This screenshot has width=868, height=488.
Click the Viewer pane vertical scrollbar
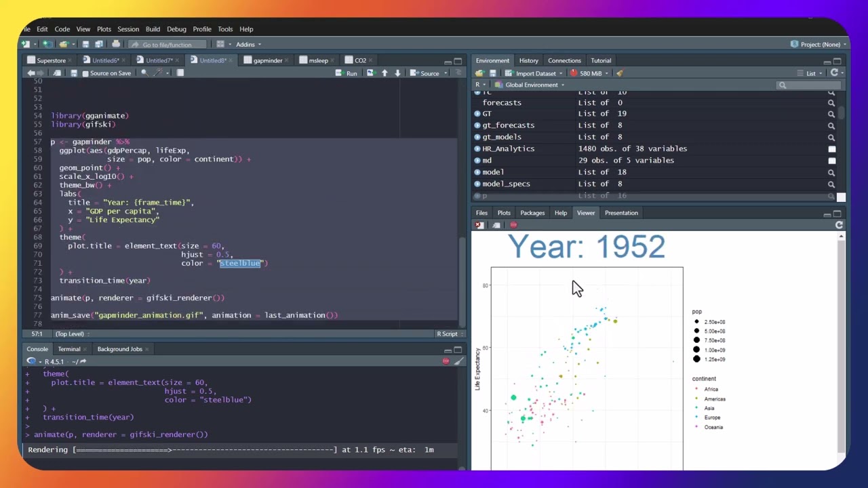[841, 346]
